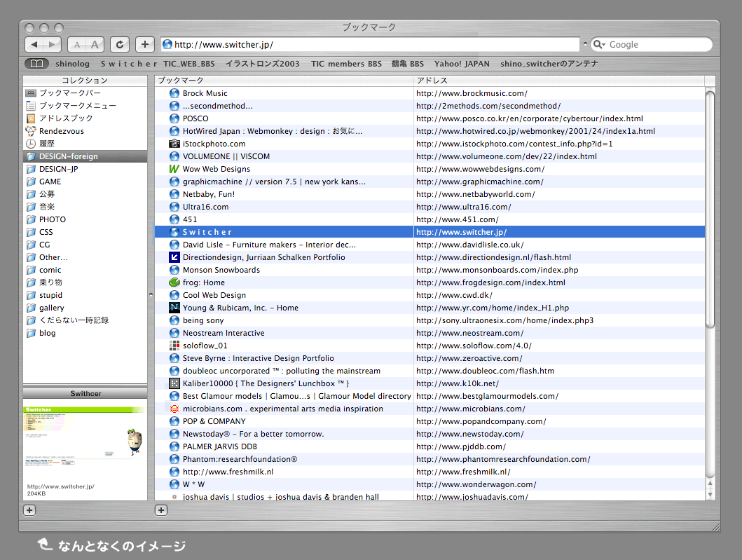
Task: Click the iStockphoto.com camera favicon
Action: point(174,144)
